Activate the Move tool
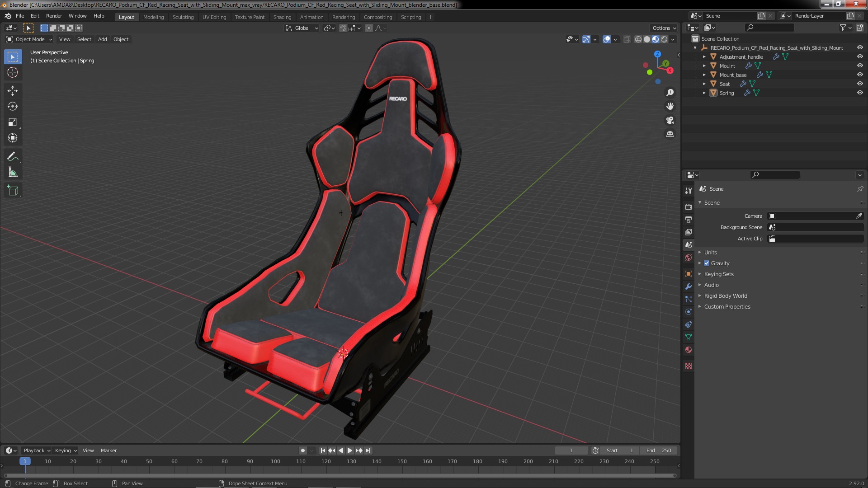Image resolution: width=868 pixels, height=488 pixels. [x=13, y=91]
